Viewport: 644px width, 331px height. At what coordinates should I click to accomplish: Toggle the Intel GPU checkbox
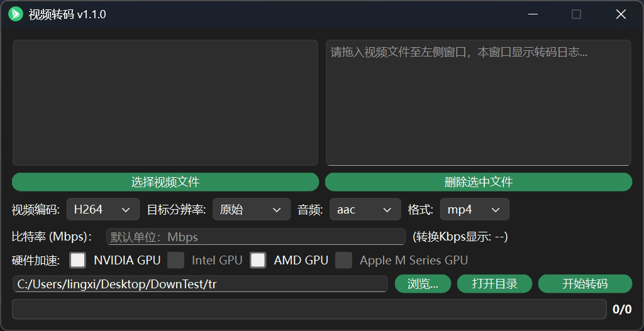pos(176,260)
